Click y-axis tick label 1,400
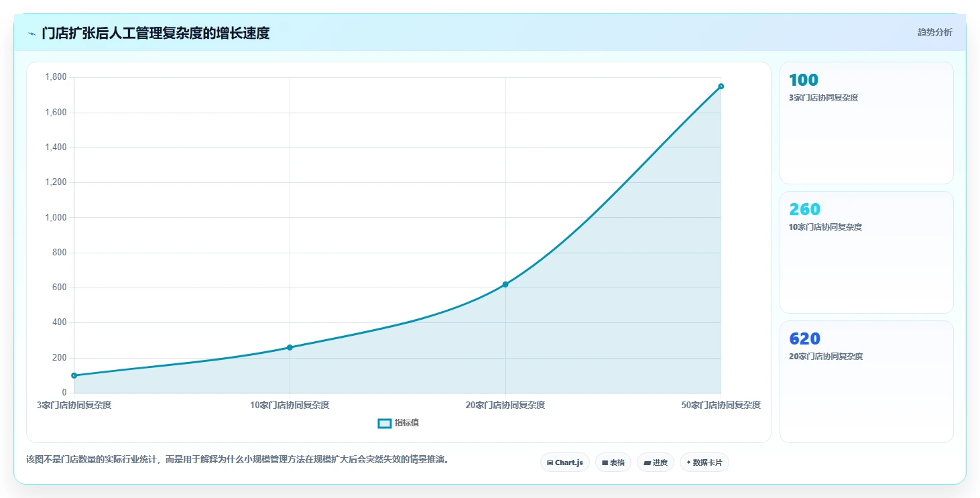This screenshot has height=498, width=980. pos(56,147)
